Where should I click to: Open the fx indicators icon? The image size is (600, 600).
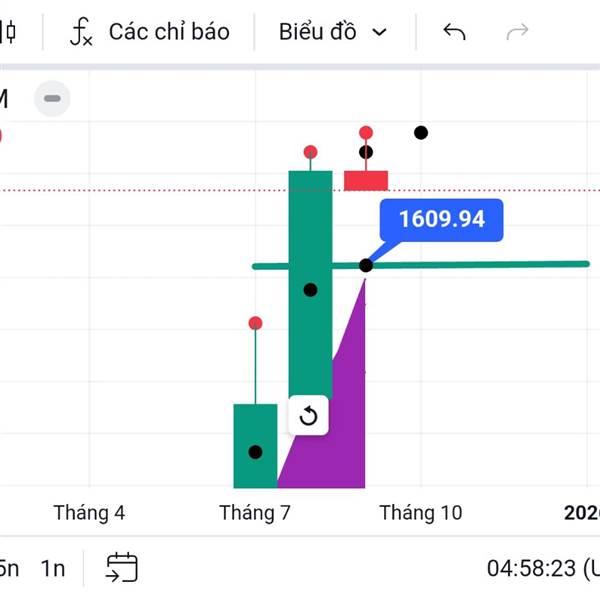click(81, 32)
